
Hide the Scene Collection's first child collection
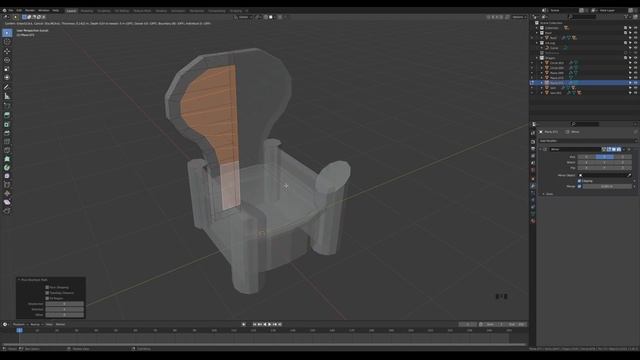pyautogui.click(x=636, y=28)
